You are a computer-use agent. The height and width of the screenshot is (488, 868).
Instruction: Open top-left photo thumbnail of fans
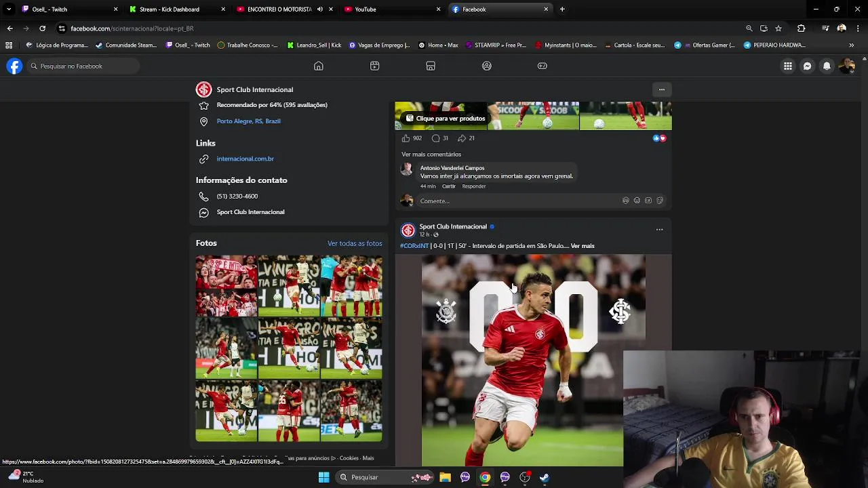[226, 286]
